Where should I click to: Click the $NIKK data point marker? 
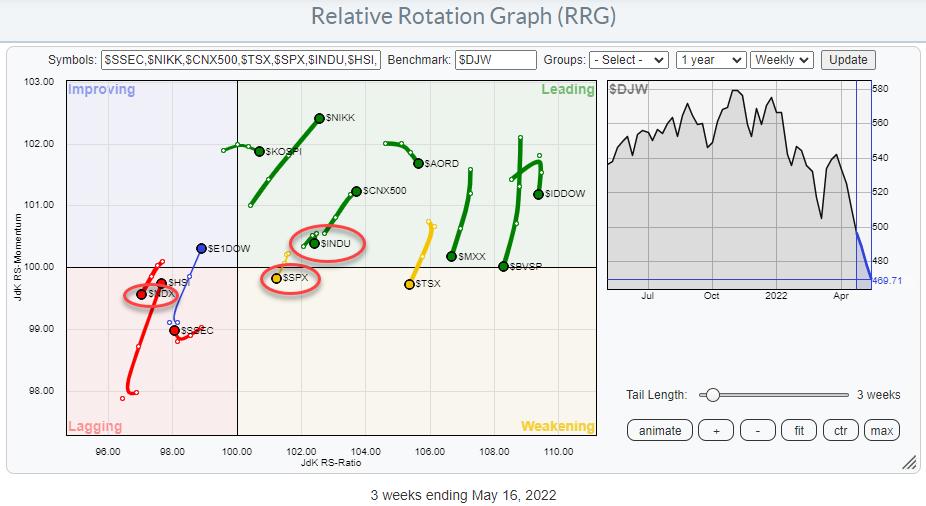[319, 118]
